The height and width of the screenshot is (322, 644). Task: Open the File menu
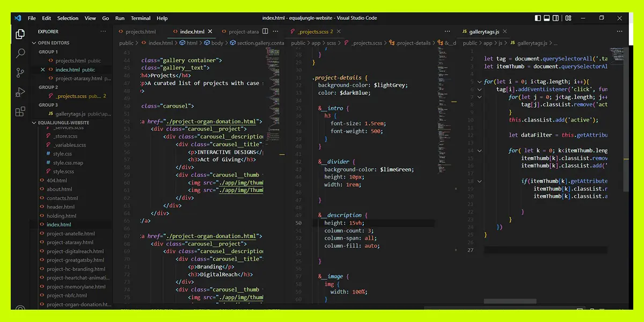click(x=32, y=18)
